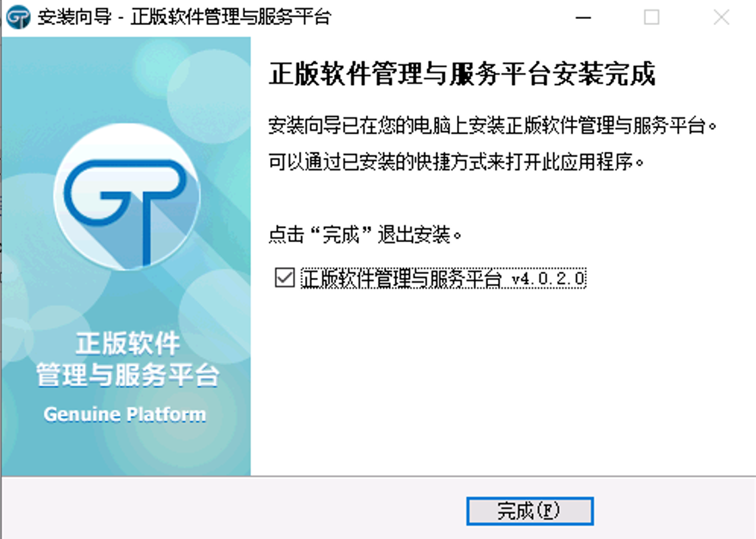Click the 管理与服务平台 line in the banner

click(127, 376)
